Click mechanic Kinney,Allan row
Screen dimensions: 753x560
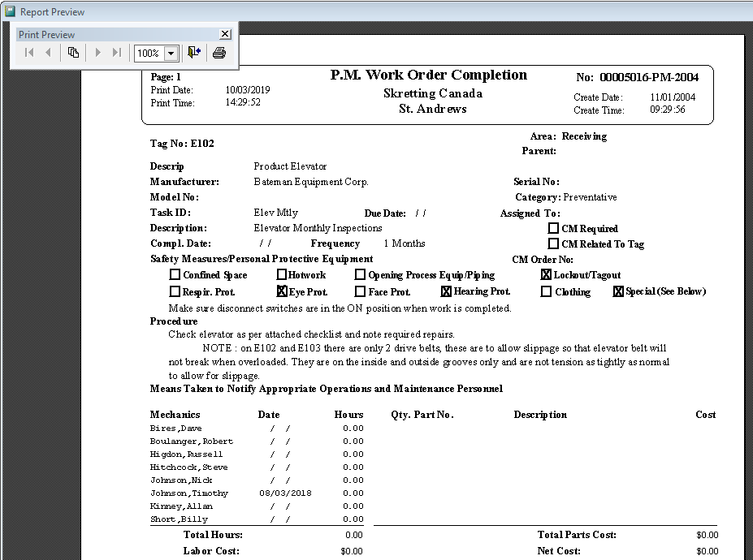257,506
